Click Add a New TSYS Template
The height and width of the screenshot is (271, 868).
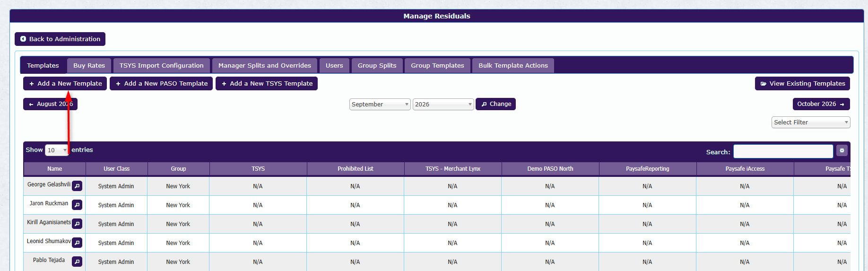(x=267, y=83)
